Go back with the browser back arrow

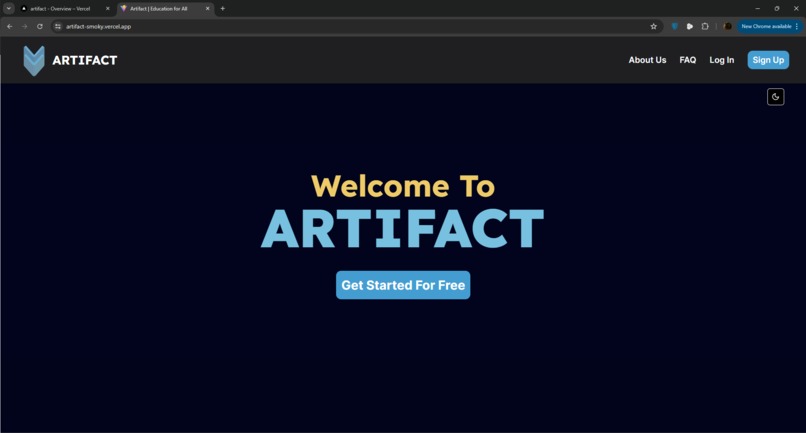pos(10,26)
